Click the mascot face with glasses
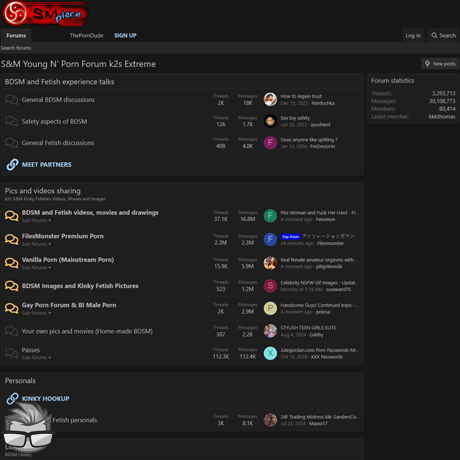Screen dimensions: 460x460 coord(27,427)
